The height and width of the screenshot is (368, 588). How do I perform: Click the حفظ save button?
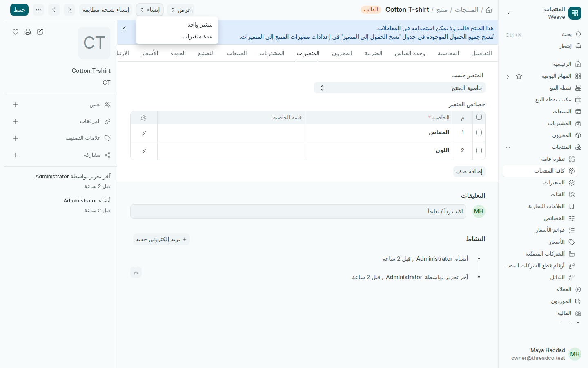[x=19, y=10]
